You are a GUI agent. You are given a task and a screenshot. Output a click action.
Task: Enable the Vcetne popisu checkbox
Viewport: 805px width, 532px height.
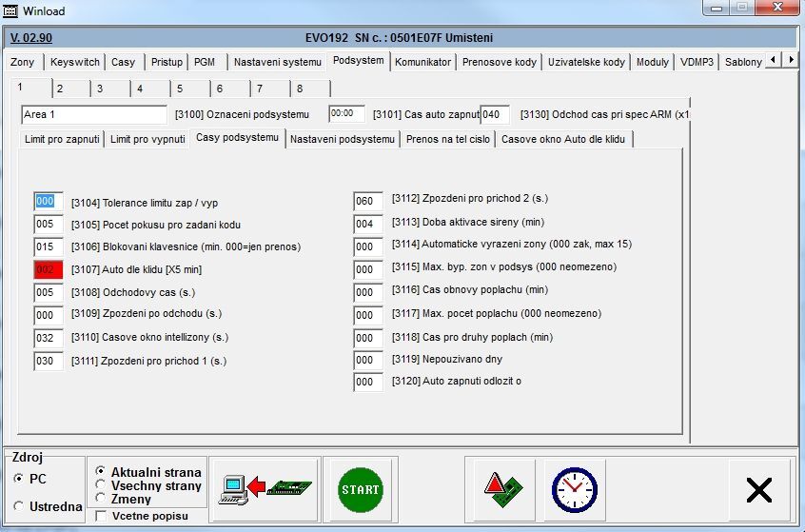101,516
